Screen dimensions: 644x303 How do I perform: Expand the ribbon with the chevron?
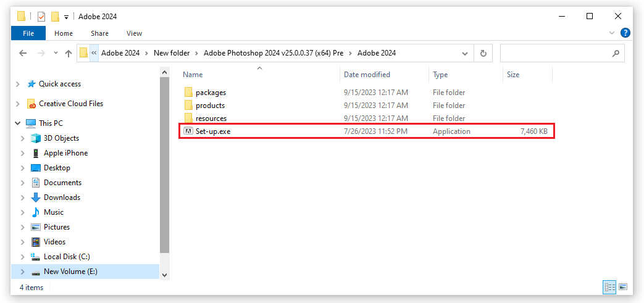[611, 33]
